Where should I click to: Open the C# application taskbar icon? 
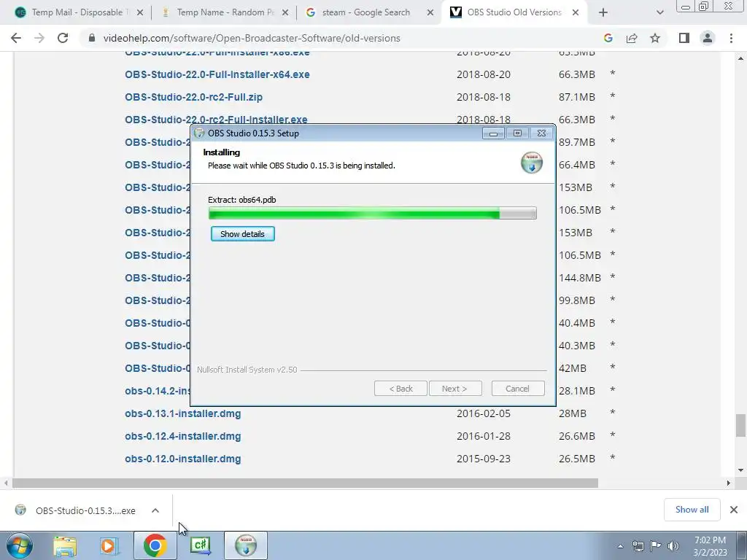coord(200,545)
